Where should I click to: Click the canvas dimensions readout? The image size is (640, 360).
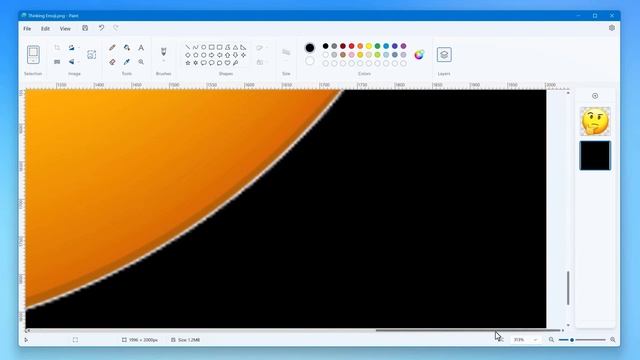coord(140,340)
